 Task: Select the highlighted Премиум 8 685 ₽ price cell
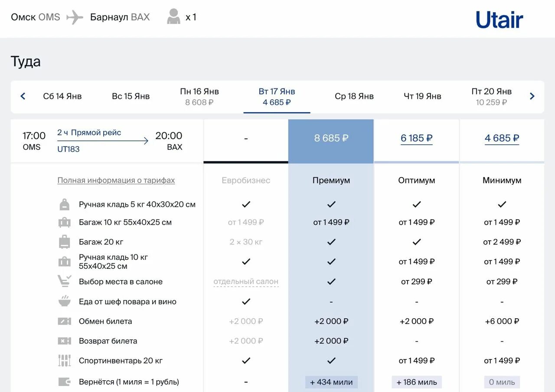(x=331, y=138)
